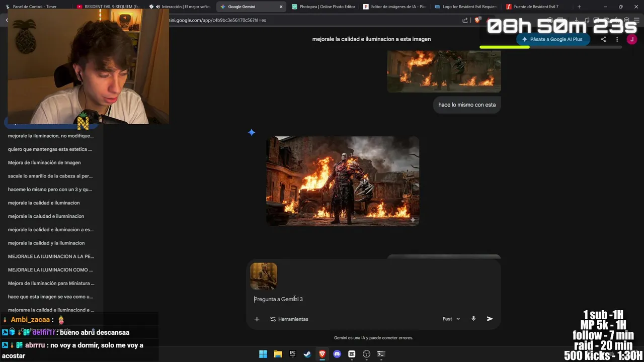Open CapCut from taskbar
Screen dimensions: 644x362
(352, 354)
